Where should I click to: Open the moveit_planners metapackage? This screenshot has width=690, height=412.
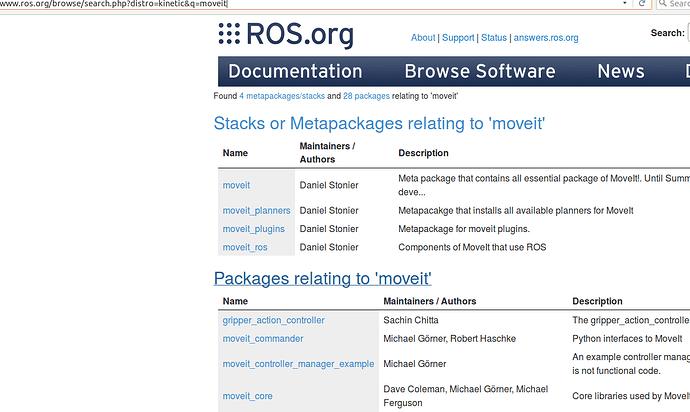[257, 211]
